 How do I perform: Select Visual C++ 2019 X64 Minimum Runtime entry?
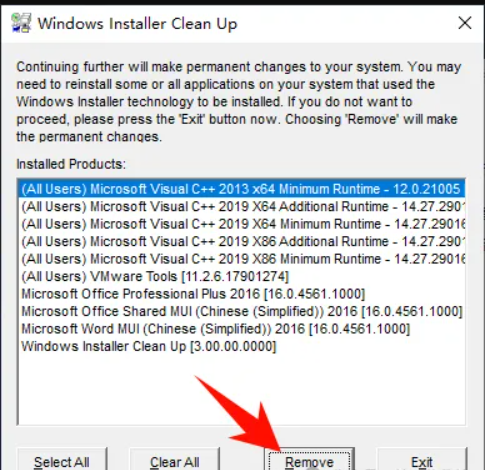tap(242, 224)
